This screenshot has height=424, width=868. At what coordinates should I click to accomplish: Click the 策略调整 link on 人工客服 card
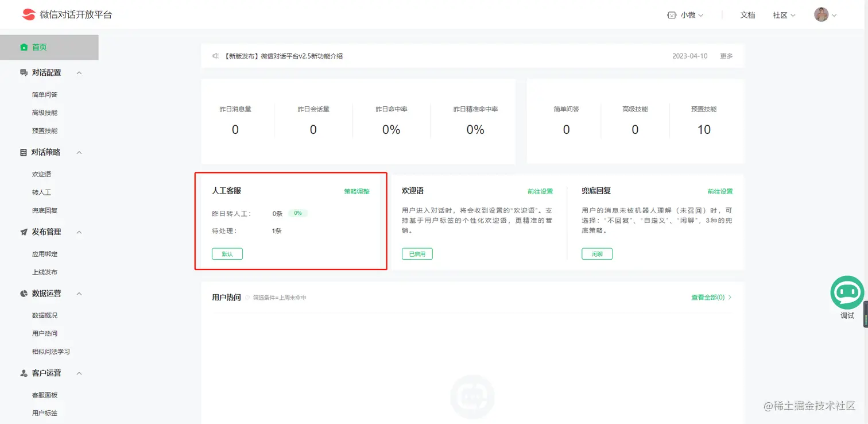pyautogui.click(x=356, y=191)
